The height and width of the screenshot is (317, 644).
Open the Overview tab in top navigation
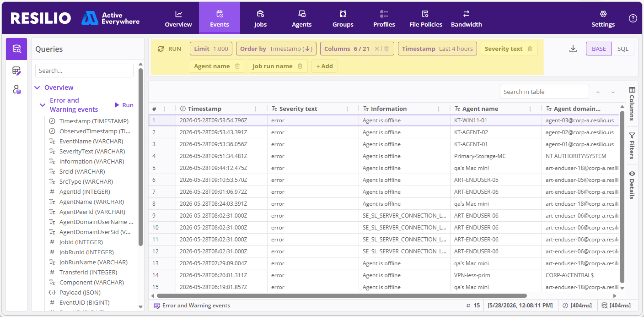178,18
